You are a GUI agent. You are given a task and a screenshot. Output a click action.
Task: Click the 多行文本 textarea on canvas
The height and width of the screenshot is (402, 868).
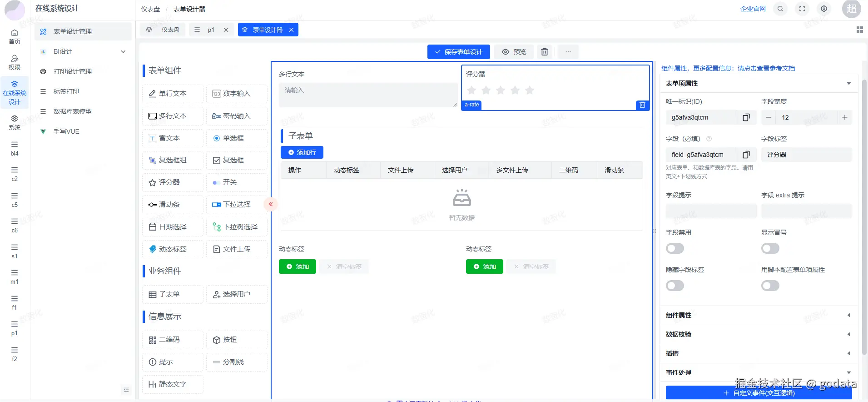pyautogui.click(x=368, y=95)
